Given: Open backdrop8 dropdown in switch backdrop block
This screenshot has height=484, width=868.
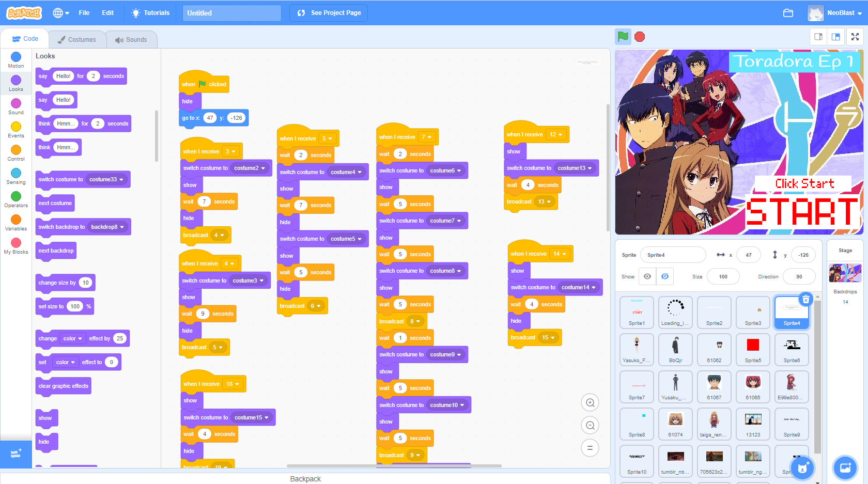Looking at the screenshot, I should tap(107, 227).
